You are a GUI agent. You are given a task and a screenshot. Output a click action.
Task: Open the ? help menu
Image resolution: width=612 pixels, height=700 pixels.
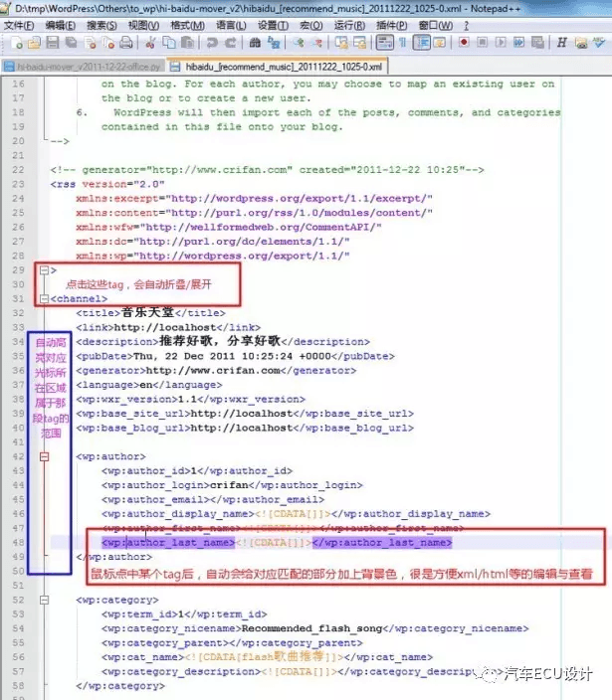pyautogui.click(x=467, y=26)
